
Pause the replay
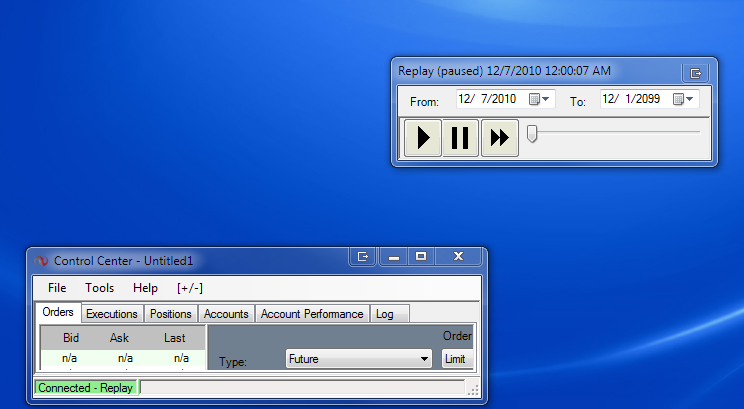click(x=460, y=138)
